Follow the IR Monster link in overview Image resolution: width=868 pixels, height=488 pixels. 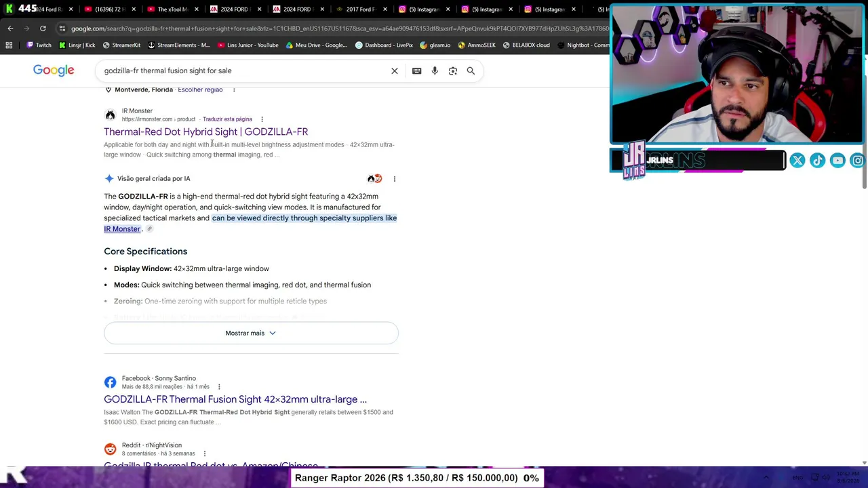tap(122, 229)
